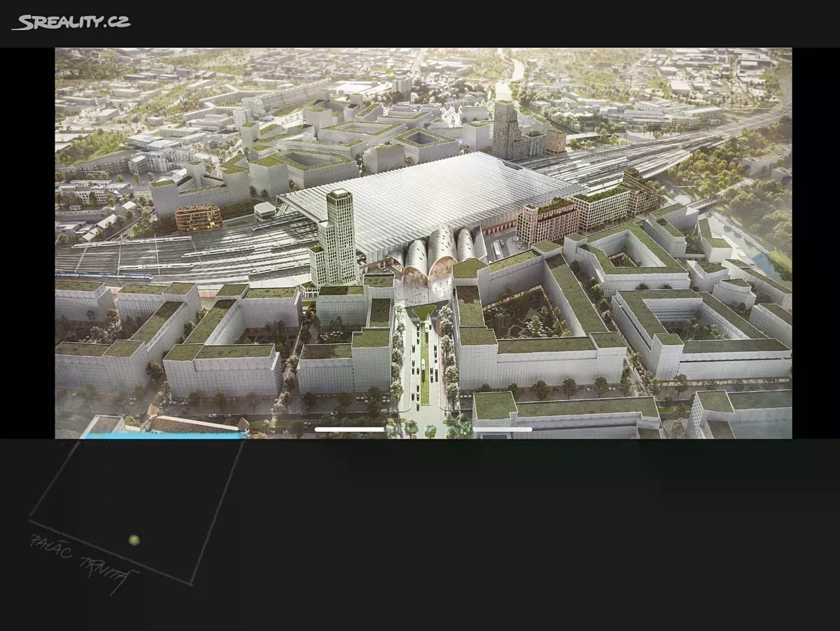840x631 pixels.
Task: Click the right white indicator bar
Action: 502,430
